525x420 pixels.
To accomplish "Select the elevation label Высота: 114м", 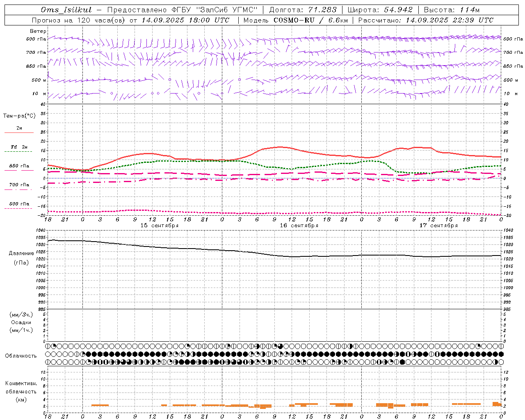I will [x=452, y=10].
